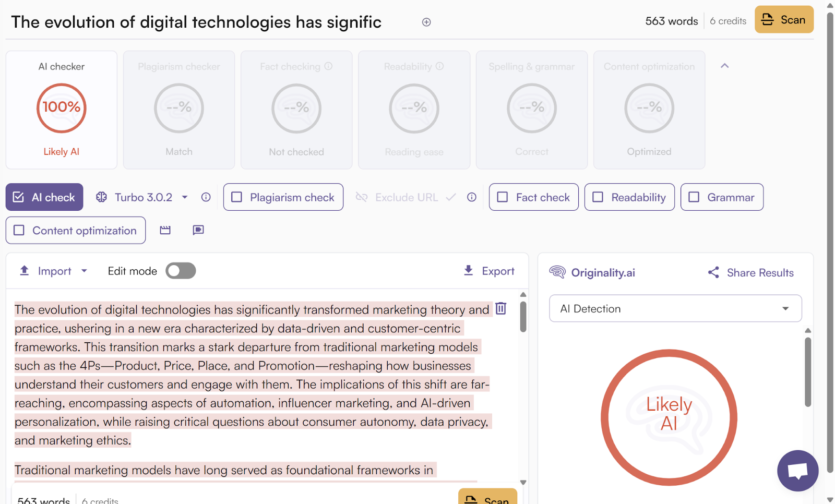This screenshot has width=835, height=504.
Task: Switch to the Plagiarism checker tab
Action: [178, 110]
